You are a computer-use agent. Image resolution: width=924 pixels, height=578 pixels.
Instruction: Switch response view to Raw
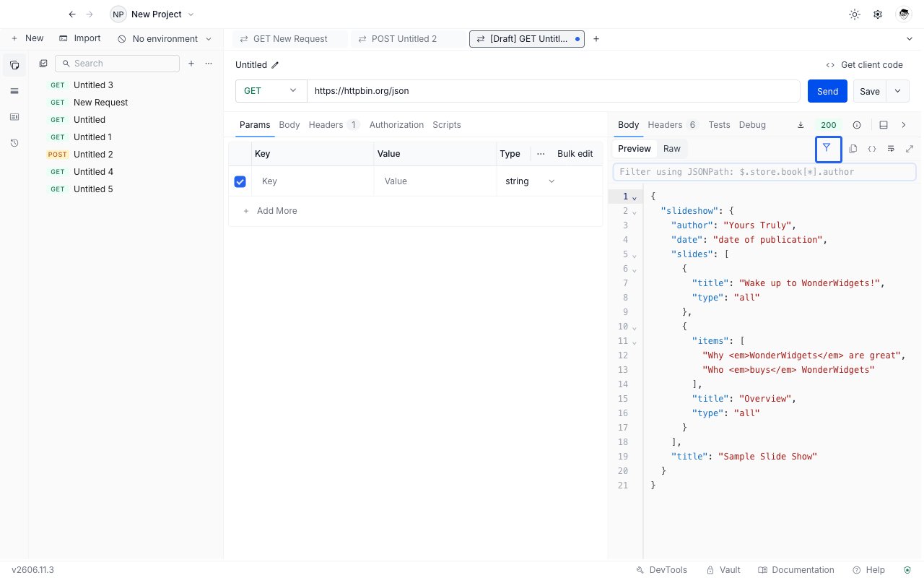672,149
